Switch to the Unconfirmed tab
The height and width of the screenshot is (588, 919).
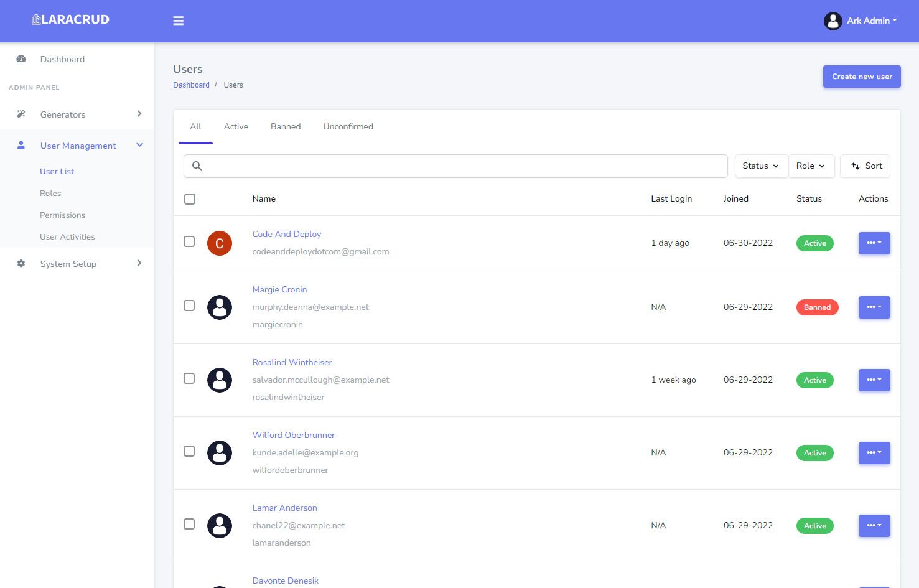click(x=348, y=126)
